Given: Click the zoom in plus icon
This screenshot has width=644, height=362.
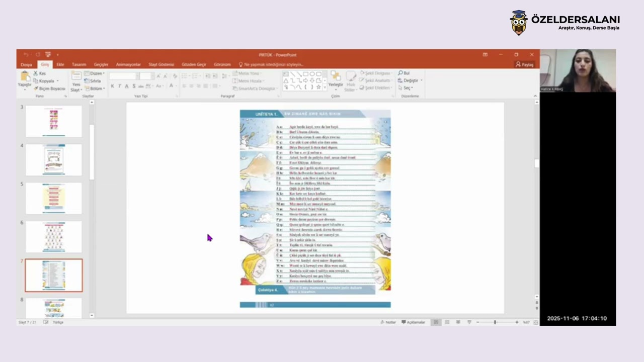Looking at the screenshot, I should [517, 322].
